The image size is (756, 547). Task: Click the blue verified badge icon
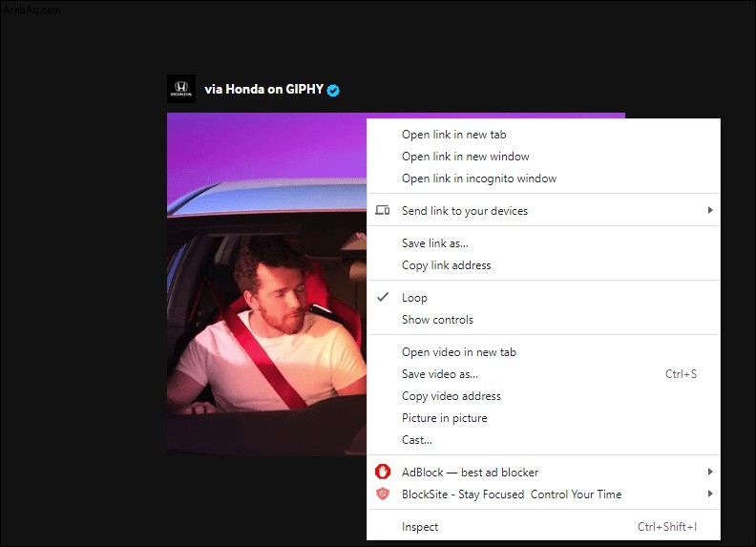click(333, 90)
